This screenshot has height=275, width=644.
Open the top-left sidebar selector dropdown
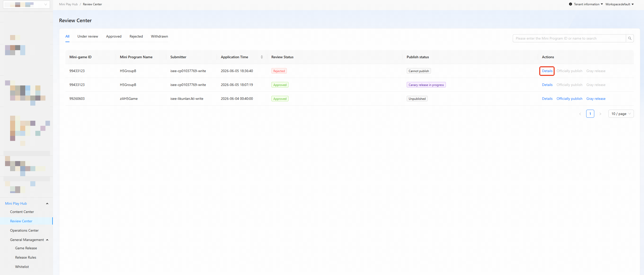coord(27,4)
